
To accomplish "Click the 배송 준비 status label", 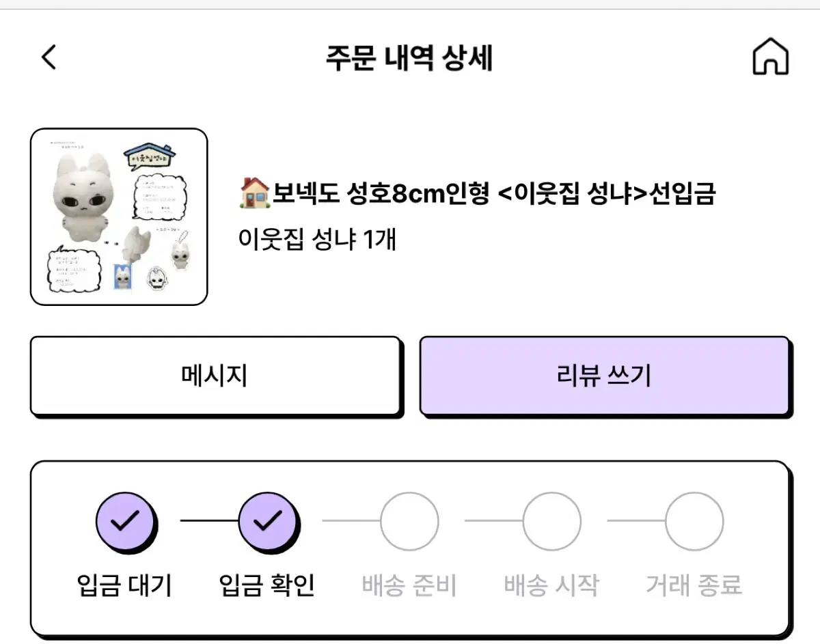I will (409, 585).
